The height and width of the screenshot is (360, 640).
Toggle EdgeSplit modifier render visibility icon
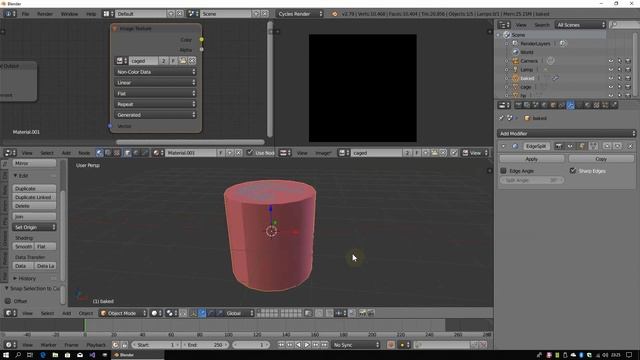[559, 146]
